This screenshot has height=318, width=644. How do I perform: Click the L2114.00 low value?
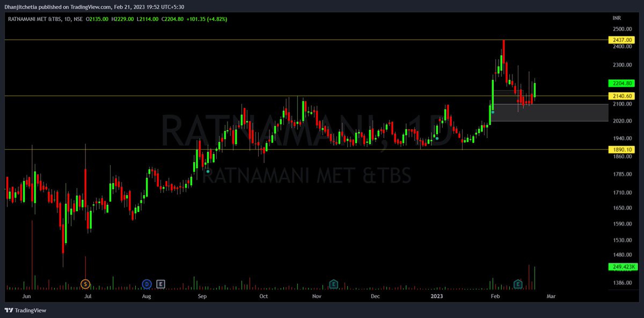[149, 19]
